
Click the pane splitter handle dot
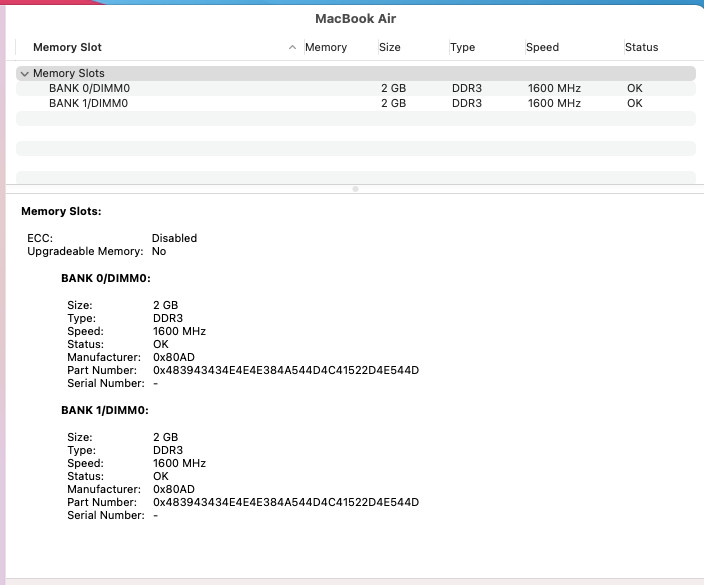coord(356,189)
